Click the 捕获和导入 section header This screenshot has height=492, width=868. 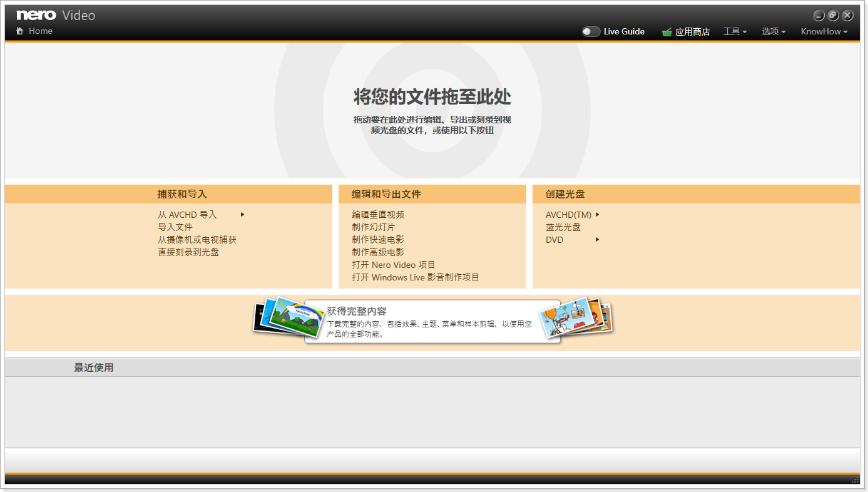182,194
